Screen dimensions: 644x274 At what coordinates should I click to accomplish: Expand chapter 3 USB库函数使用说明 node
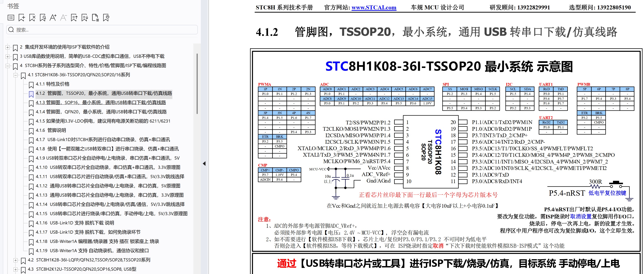8,56
